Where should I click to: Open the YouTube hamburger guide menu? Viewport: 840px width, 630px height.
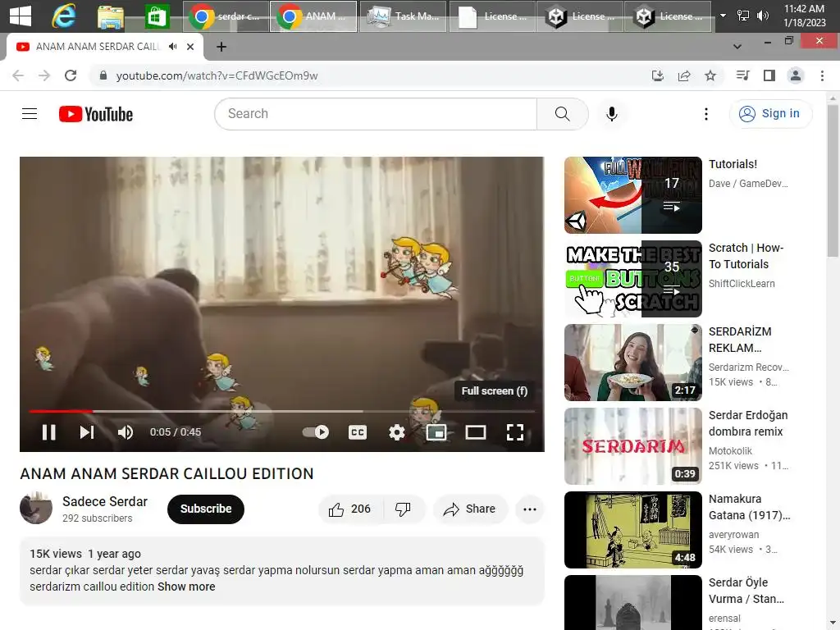[x=30, y=113]
